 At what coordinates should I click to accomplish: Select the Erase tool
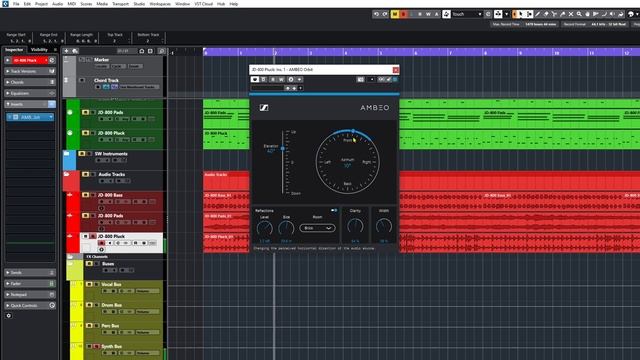click(x=546, y=14)
